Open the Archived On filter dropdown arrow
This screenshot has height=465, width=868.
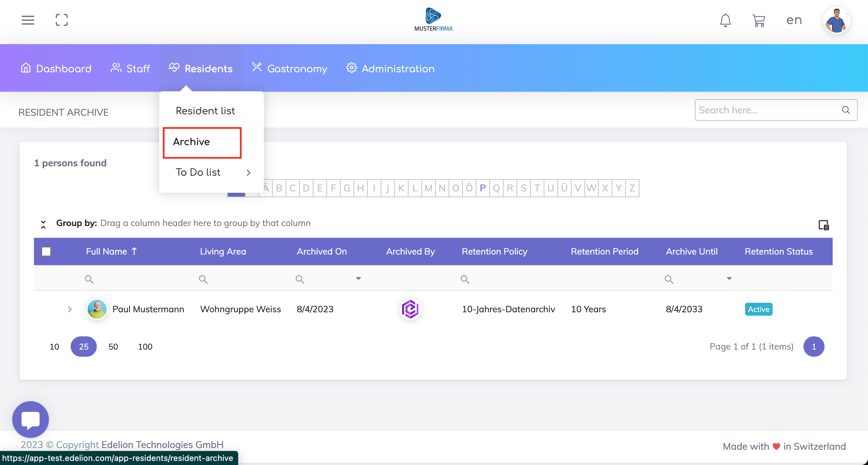coord(358,279)
